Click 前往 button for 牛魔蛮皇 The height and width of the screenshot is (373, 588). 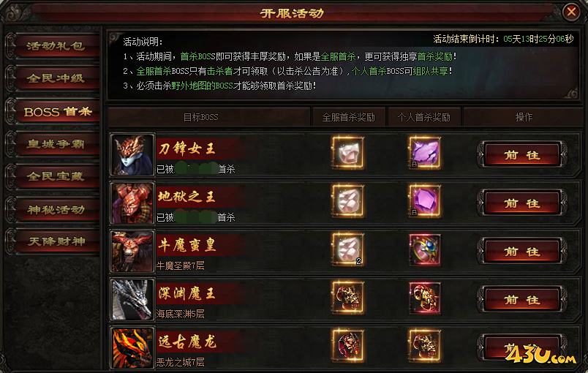[521, 251]
